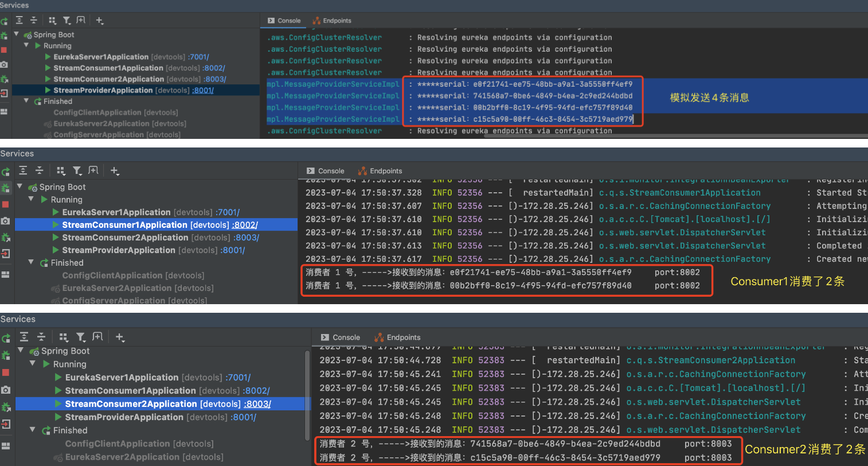Select StreamConsumer2Application in top panel
868x466 pixels.
point(108,79)
